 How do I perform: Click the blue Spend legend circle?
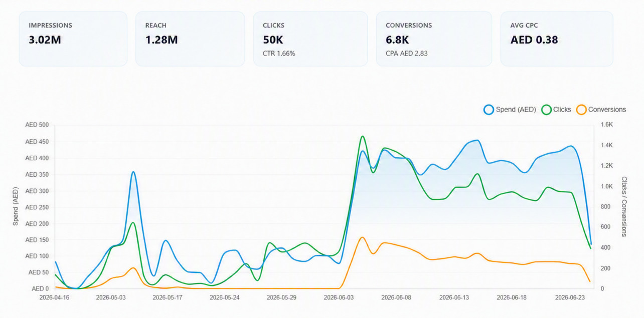coord(489,109)
